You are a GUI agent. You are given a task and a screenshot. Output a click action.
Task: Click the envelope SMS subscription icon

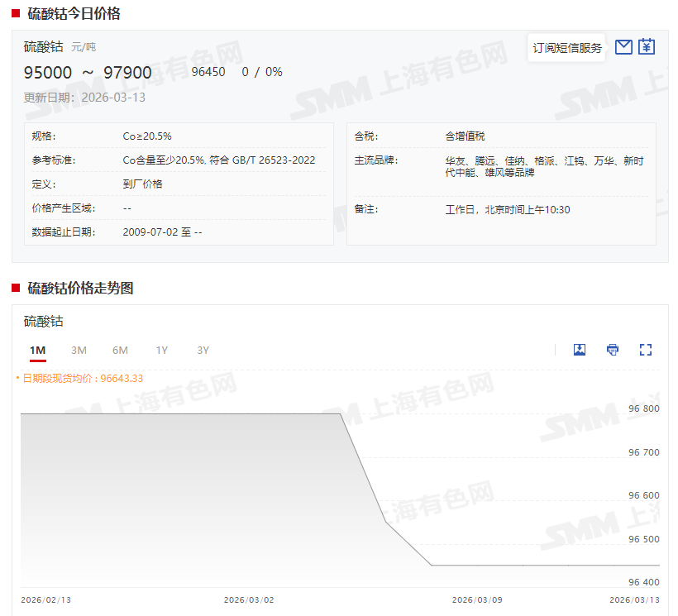coord(623,47)
